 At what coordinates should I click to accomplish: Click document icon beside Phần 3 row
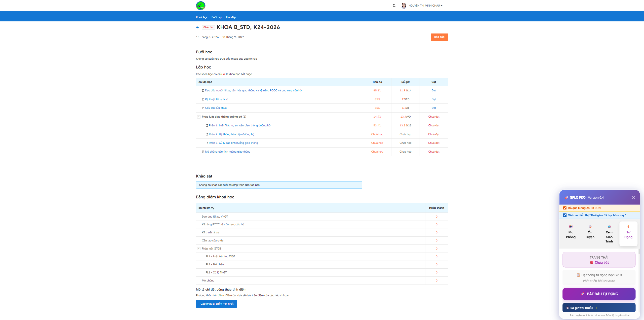(207, 143)
